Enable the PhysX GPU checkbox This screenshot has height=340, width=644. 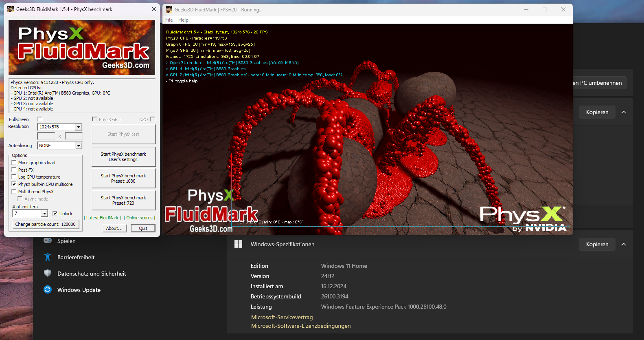[x=94, y=119]
